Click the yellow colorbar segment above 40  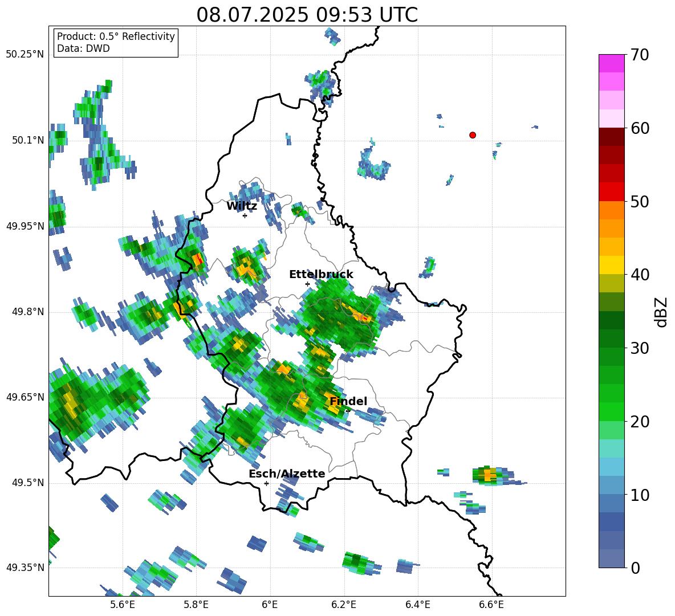pyautogui.click(x=611, y=265)
